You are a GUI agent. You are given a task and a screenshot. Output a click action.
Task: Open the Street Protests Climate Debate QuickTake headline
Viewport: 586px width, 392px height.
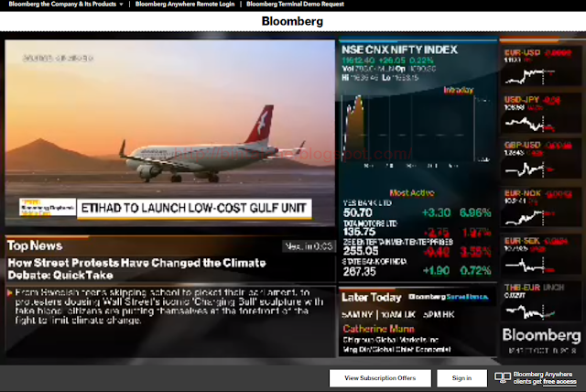coord(136,268)
